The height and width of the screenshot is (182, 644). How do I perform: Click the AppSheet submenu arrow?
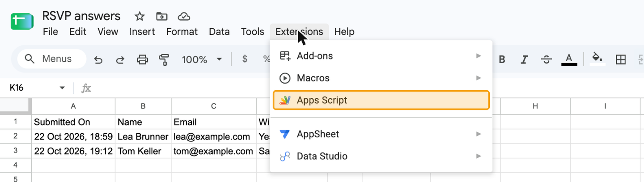coord(479,134)
